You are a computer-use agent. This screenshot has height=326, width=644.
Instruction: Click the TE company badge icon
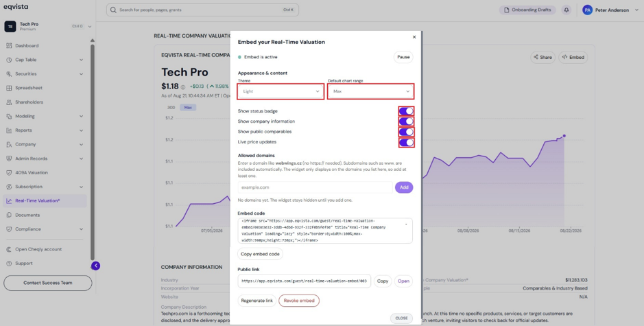[10, 26]
